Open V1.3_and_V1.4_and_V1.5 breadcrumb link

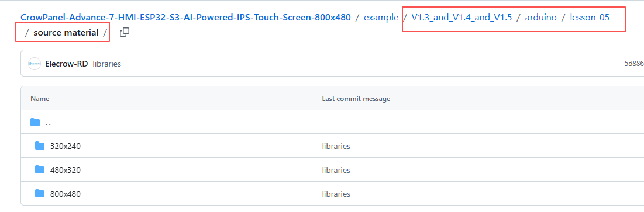(462, 18)
